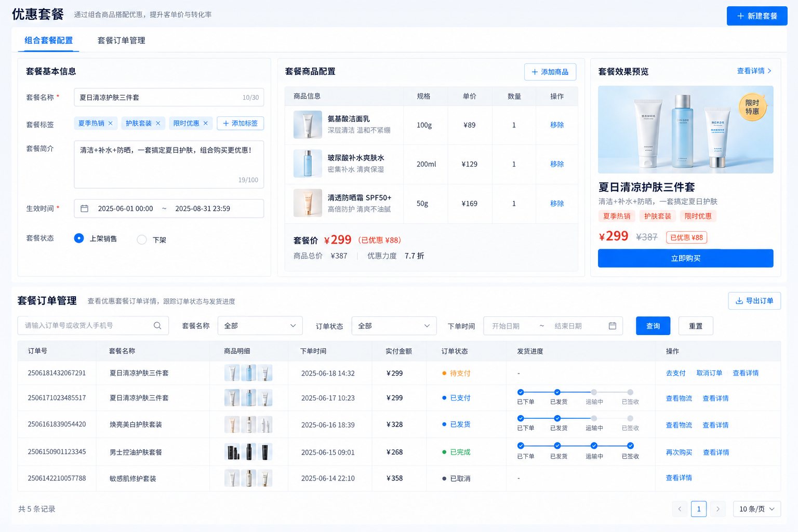Select the 上架销售 radio button
Screen dimensions: 798x532
[79, 238]
